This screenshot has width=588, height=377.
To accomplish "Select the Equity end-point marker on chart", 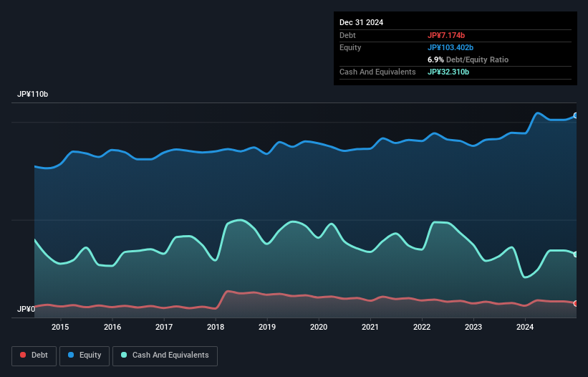I will (x=576, y=115).
